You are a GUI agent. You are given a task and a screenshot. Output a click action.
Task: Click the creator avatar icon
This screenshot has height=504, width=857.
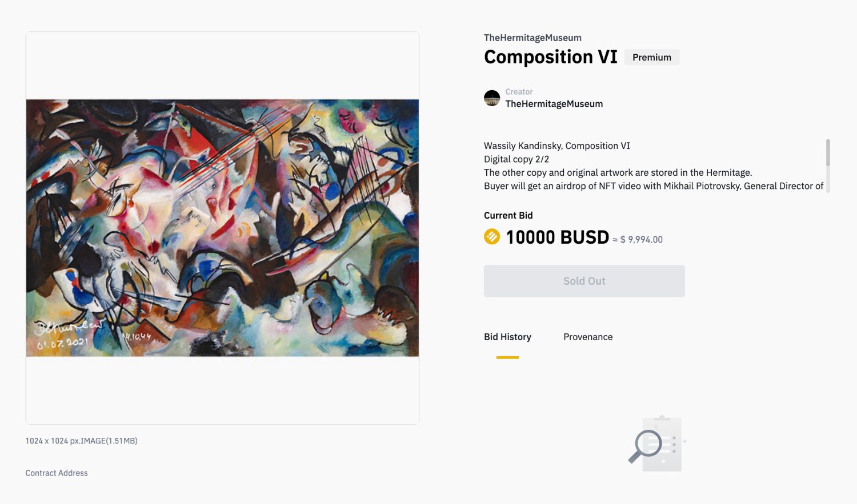point(492,98)
